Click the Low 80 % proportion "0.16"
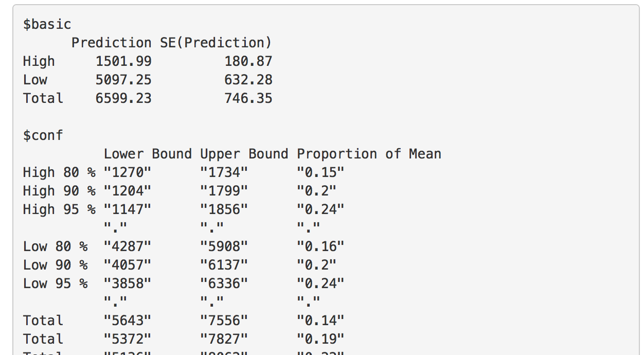Image resolution: width=644 pixels, height=355 pixels. (320, 246)
